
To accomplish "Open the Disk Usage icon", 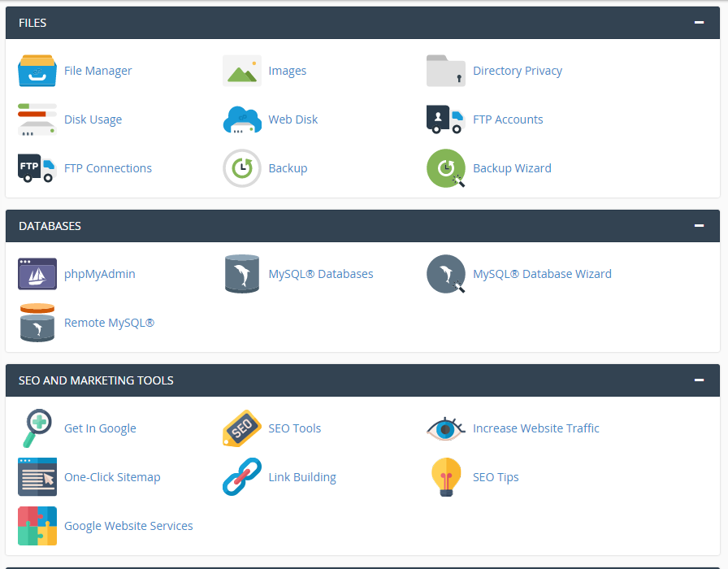I will coord(37,119).
